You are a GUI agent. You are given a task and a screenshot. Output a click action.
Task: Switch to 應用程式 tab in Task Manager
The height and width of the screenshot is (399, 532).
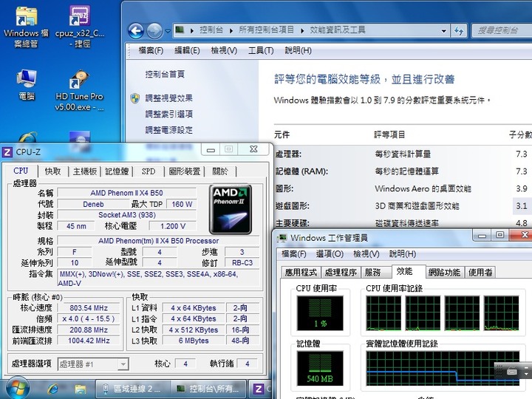[301, 273]
